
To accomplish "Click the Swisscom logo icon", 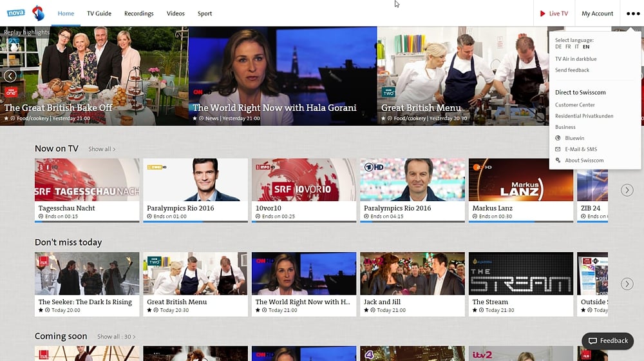I will coord(38,13).
